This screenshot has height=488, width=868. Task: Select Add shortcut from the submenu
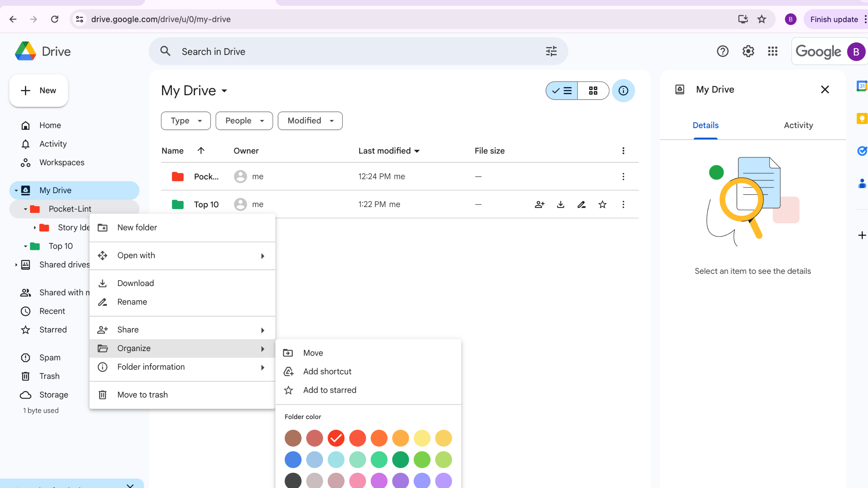[327, 371]
